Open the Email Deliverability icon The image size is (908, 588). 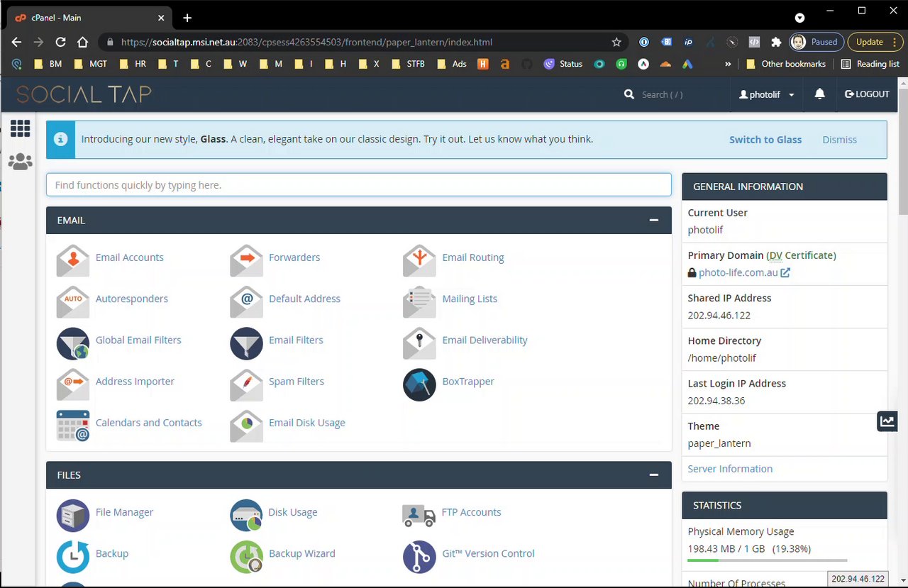(x=419, y=343)
